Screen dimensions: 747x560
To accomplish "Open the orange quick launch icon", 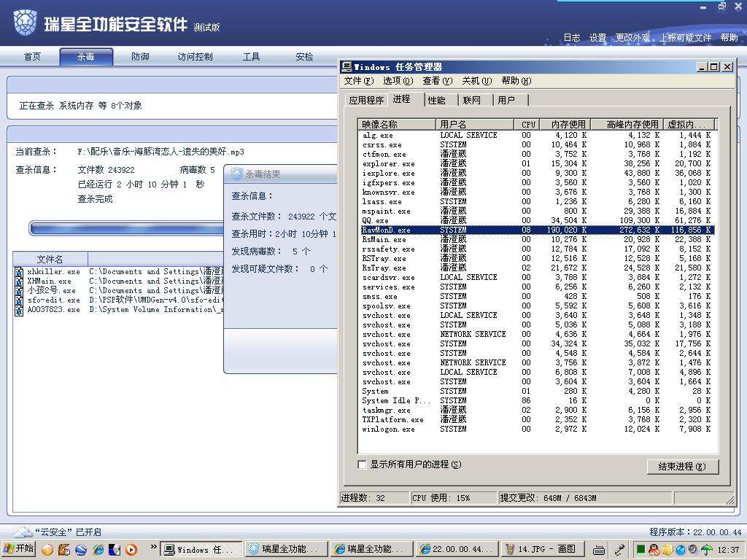I will click(x=47, y=550).
